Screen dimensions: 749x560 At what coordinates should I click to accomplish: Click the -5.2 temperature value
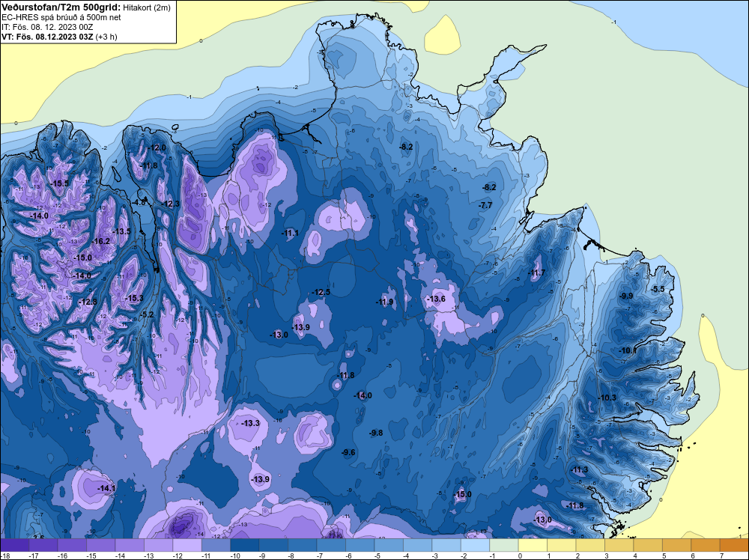(x=147, y=314)
